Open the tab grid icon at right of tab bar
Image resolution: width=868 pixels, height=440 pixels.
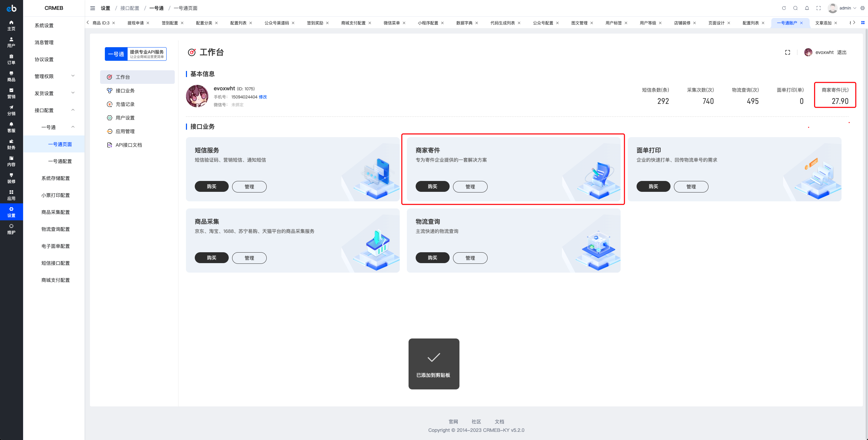point(863,23)
